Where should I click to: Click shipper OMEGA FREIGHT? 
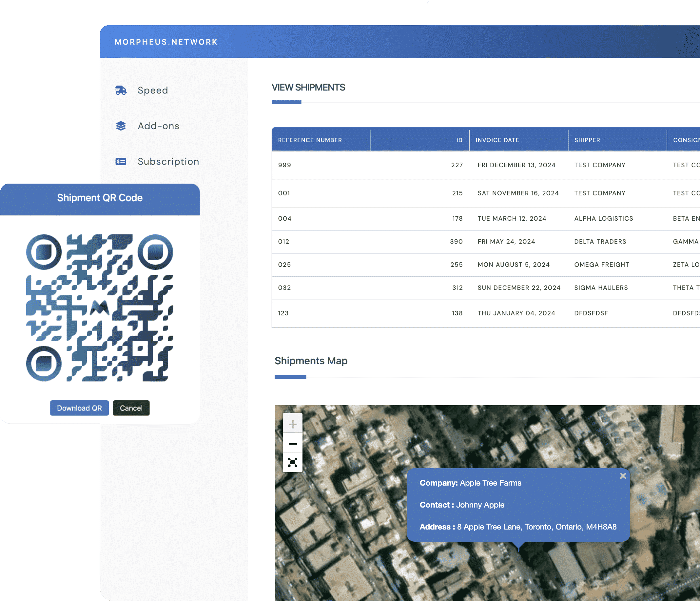click(x=602, y=264)
